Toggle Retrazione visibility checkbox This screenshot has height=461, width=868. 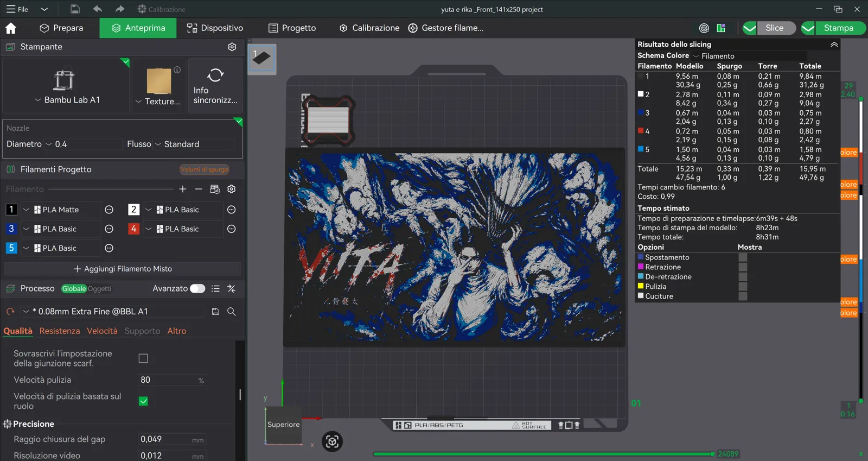pyautogui.click(x=743, y=267)
